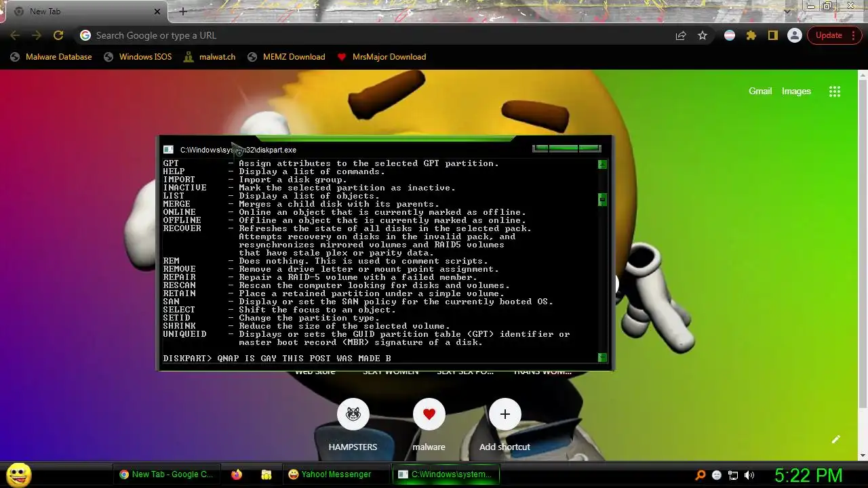Click the diskpart scrollbar thumb
This screenshot has height=488, width=868.
click(x=602, y=199)
